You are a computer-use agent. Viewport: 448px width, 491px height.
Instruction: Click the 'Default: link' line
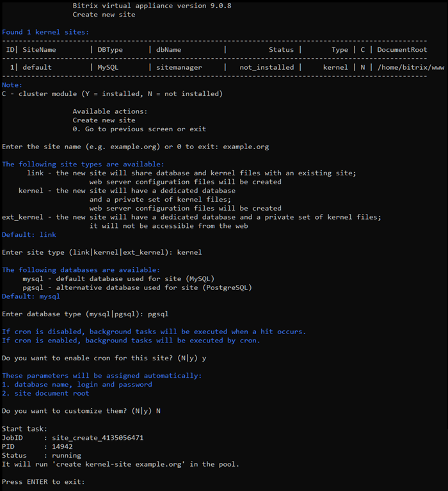(x=29, y=235)
